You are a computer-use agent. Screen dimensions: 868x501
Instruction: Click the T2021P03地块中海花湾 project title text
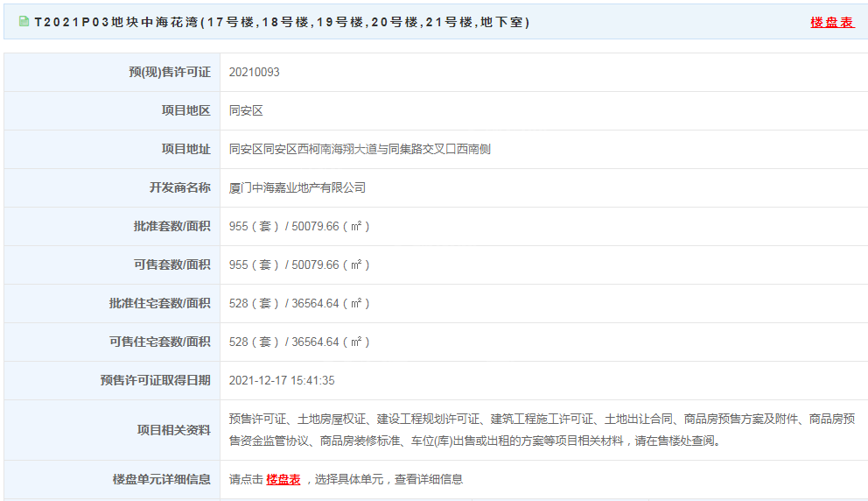(x=282, y=22)
